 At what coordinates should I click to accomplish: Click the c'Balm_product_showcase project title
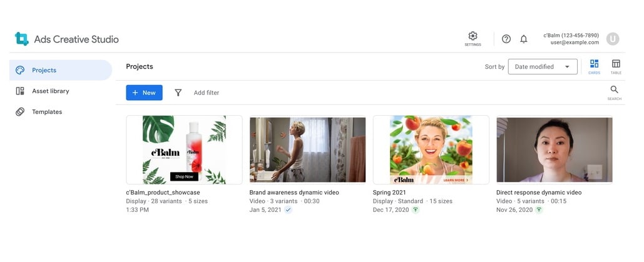163,192
